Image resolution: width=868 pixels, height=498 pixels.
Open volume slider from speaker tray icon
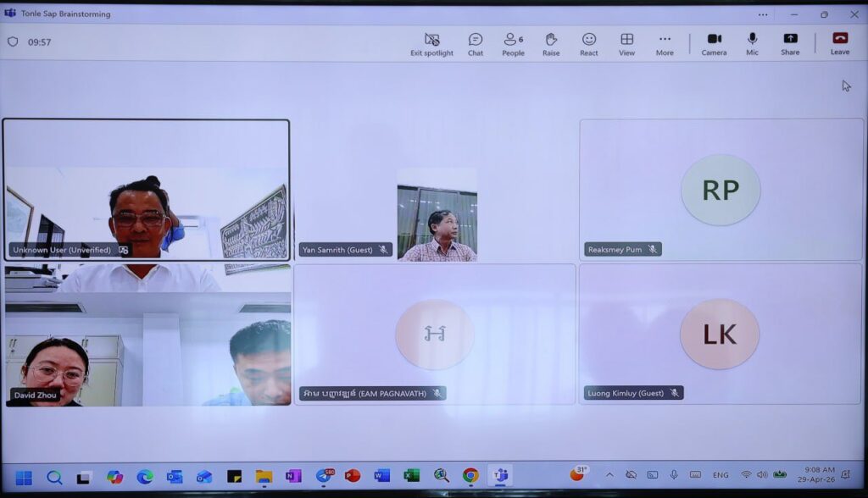click(762, 475)
